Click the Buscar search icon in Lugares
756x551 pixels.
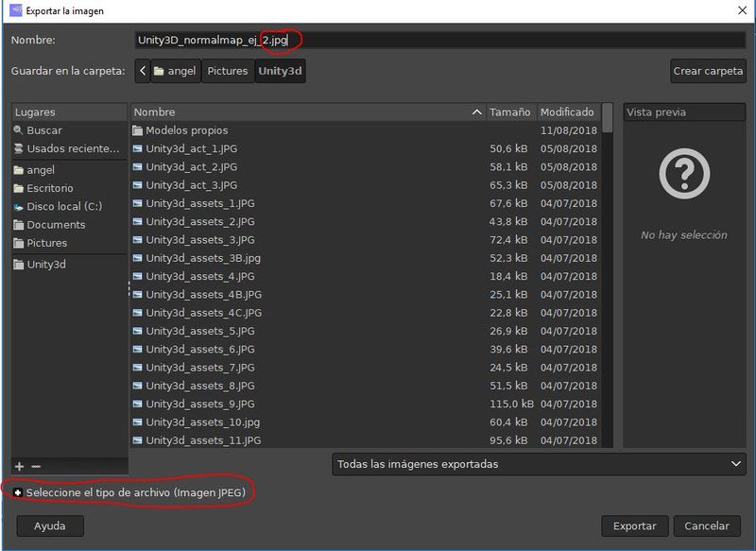18,130
